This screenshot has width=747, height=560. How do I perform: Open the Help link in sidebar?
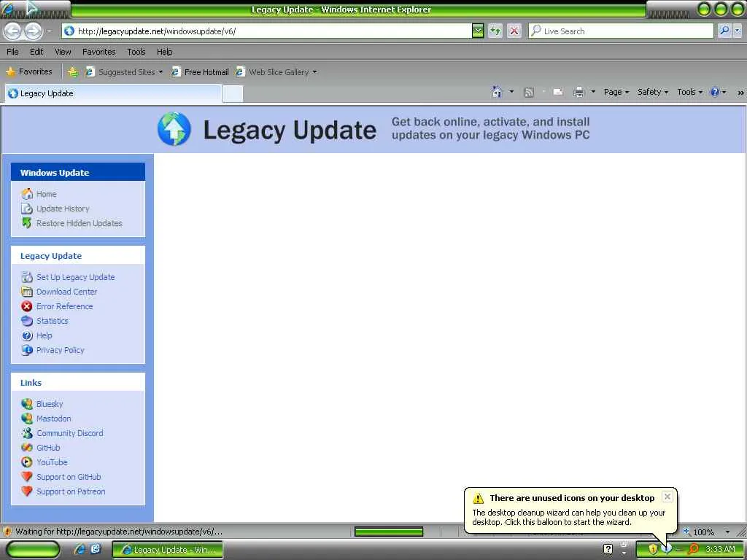click(x=44, y=335)
